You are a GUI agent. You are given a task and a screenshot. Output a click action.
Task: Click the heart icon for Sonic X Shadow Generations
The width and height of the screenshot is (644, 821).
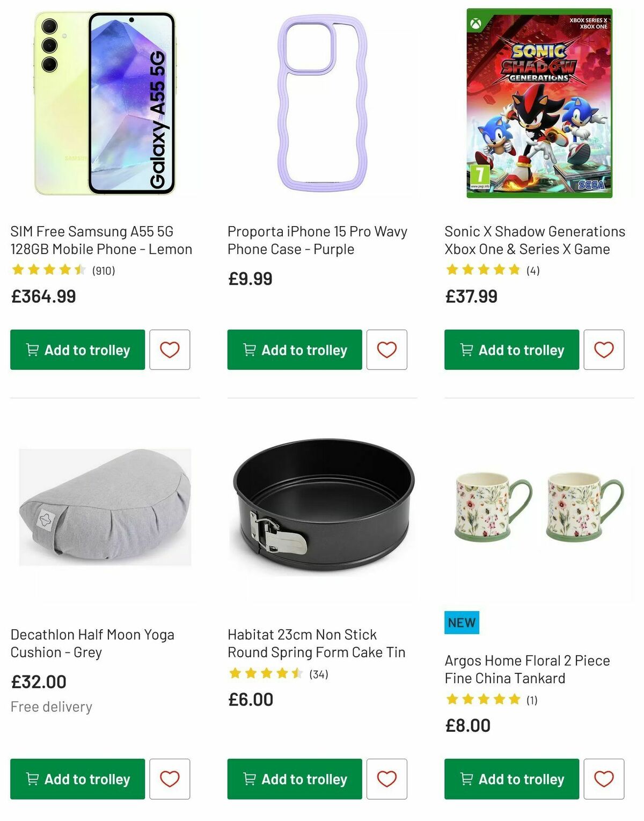pyautogui.click(x=605, y=350)
